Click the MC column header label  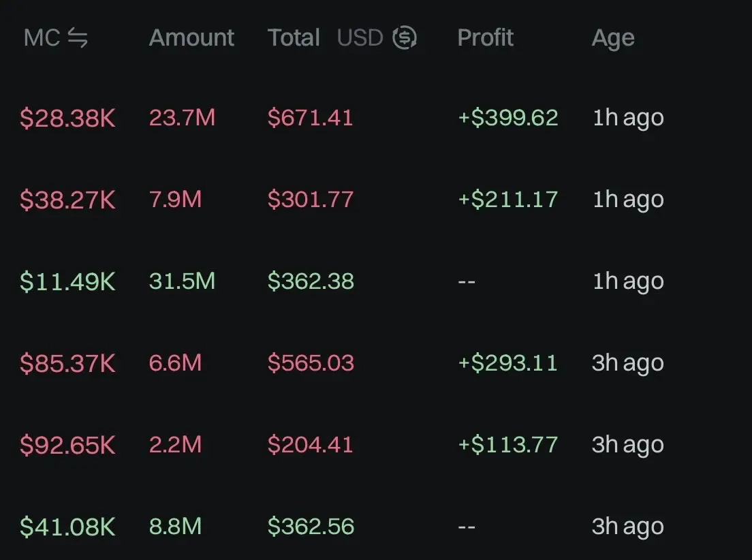(x=42, y=38)
